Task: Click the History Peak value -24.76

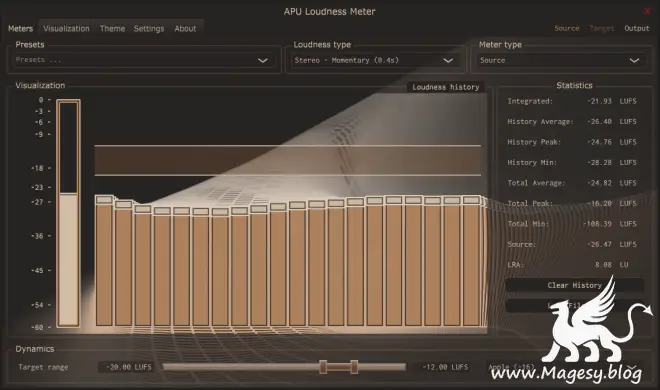Action: pos(599,142)
